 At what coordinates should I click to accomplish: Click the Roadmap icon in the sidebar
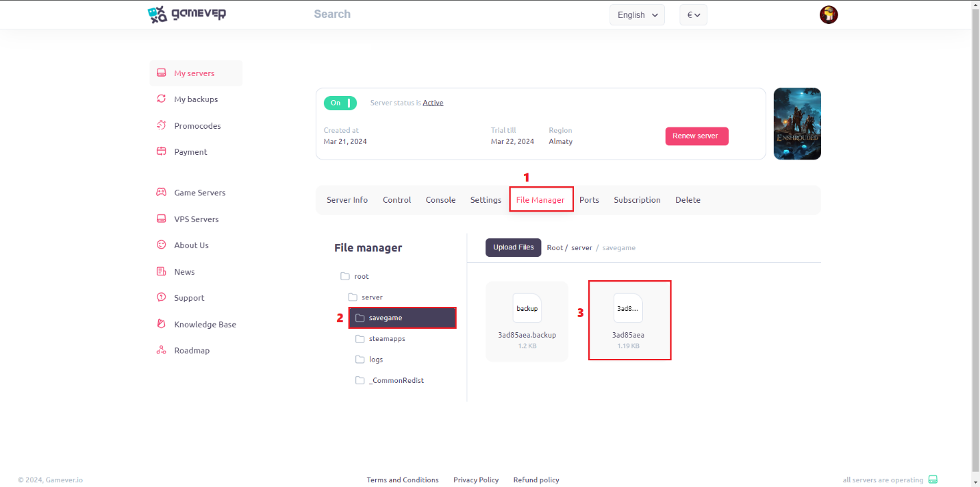[161, 350]
